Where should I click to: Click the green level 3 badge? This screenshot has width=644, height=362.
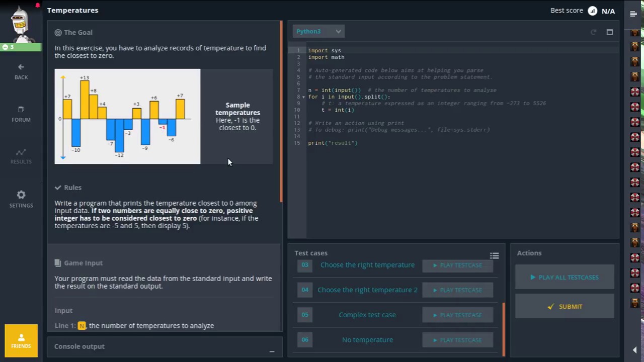pyautogui.click(x=21, y=47)
